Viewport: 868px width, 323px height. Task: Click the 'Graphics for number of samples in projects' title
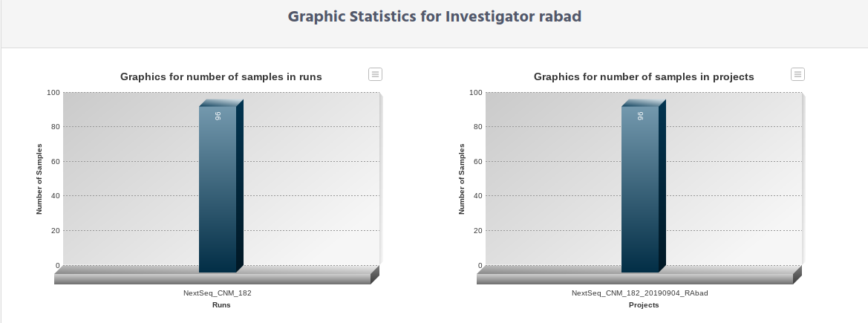[644, 77]
